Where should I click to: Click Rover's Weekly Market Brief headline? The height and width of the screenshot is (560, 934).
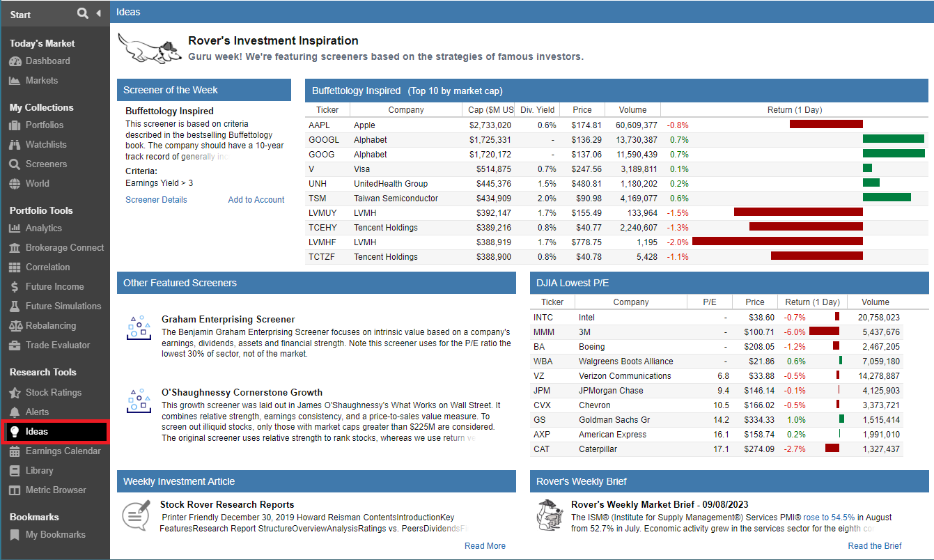click(660, 504)
